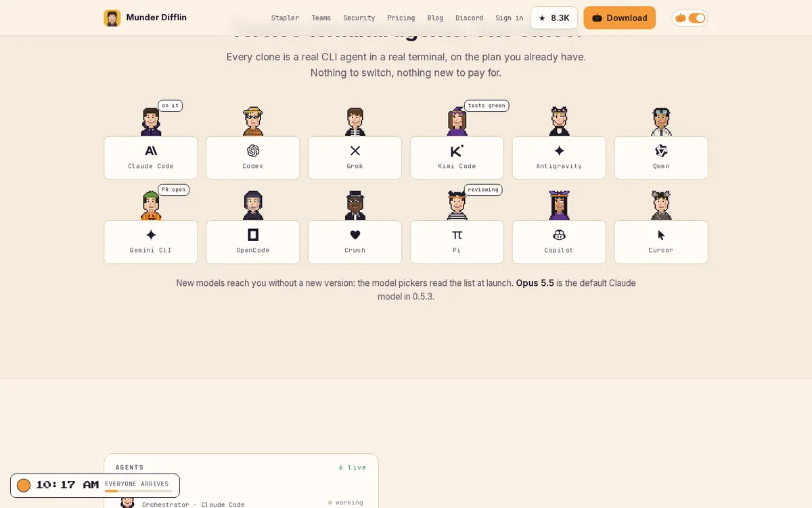
Task: Click the orange sun clock icon
Action: click(24, 485)
